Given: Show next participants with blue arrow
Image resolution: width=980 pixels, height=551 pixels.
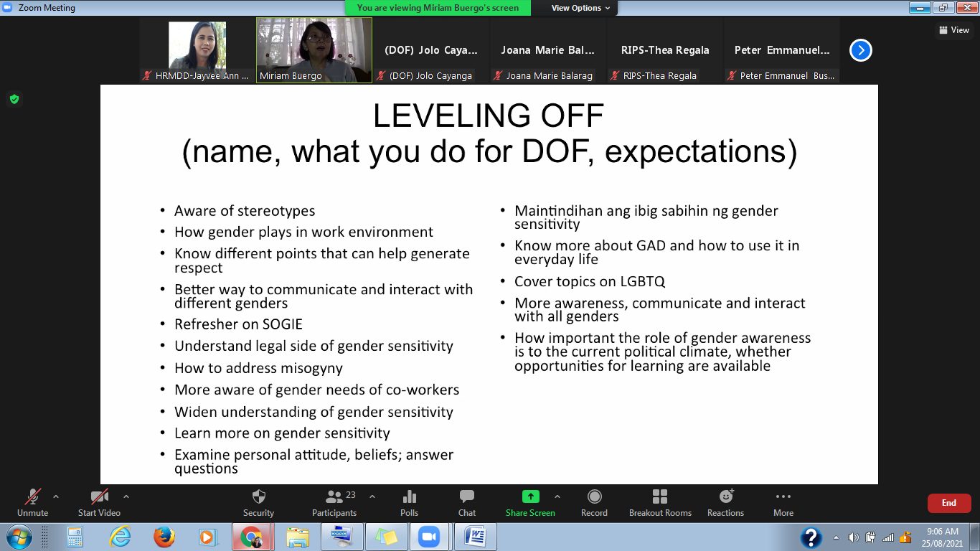Looking at the screenshot, I should point(861,50).
